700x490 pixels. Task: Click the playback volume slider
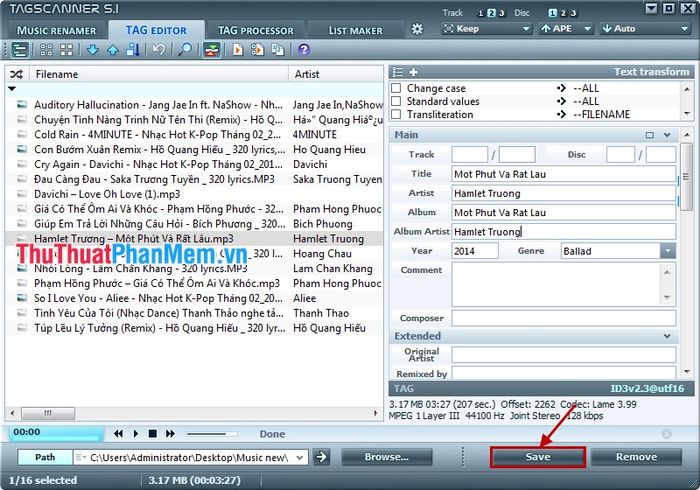tap(212, 434)
